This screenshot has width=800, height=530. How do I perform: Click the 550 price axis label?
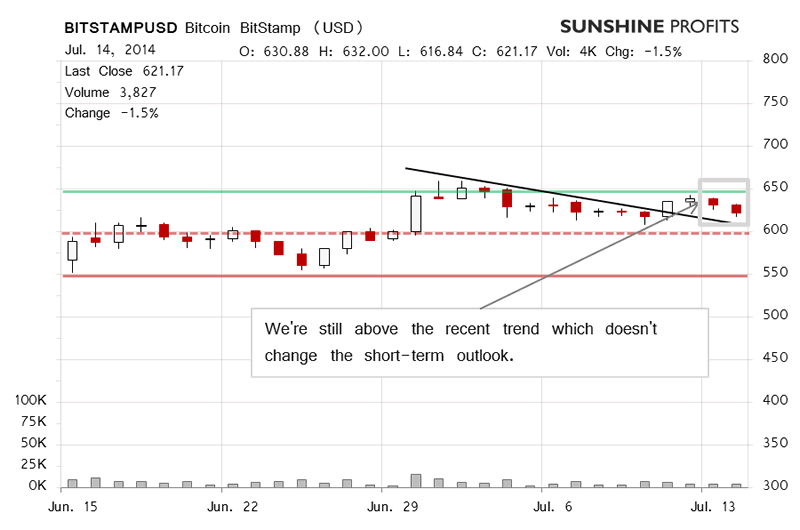775,272
